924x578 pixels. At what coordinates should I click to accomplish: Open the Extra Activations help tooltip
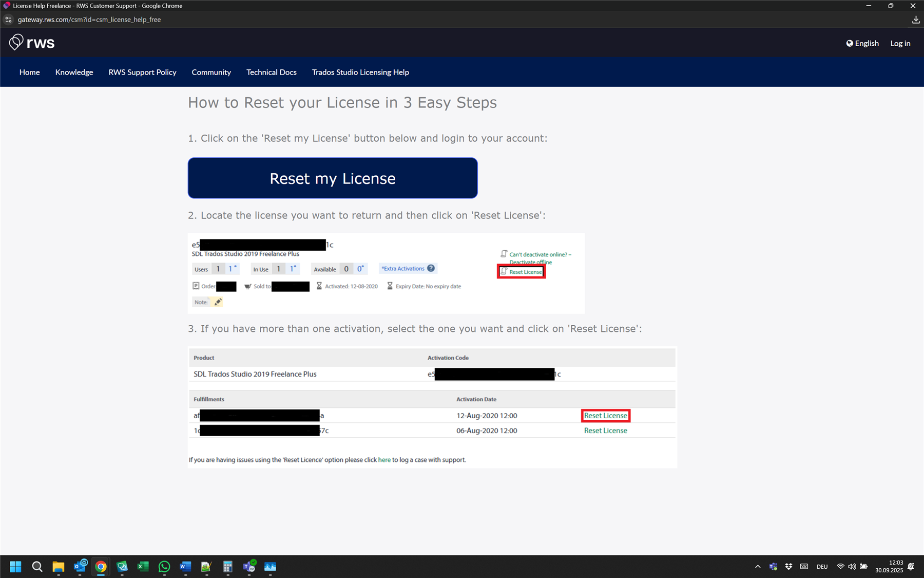pyautogui.click(x=431, y=268)
